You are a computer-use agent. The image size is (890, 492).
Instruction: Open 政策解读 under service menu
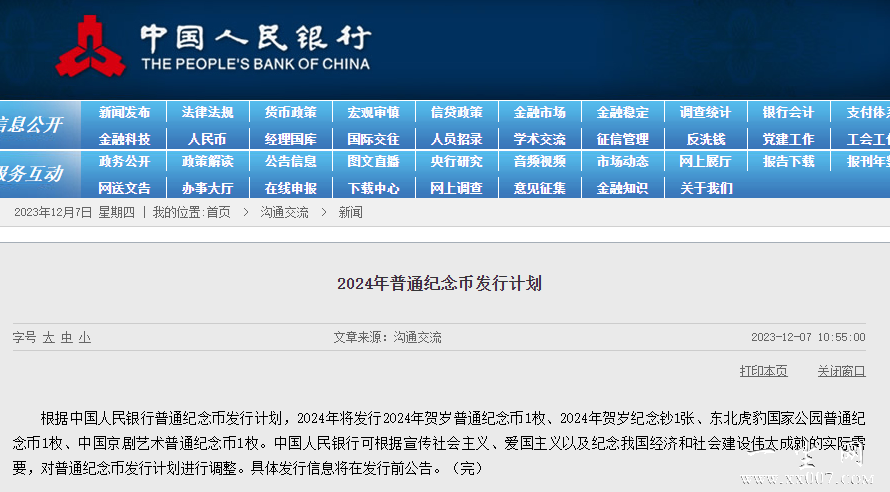point(207,162)
